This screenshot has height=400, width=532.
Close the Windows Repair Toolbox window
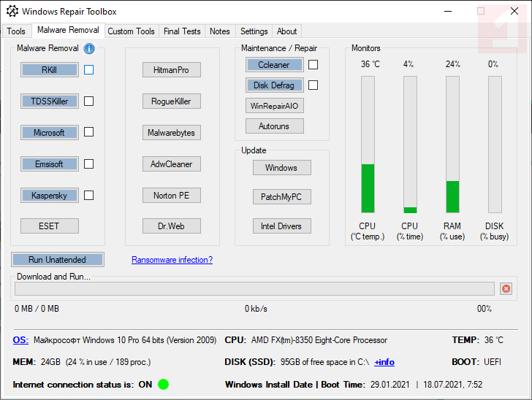[x=514, y=11]
